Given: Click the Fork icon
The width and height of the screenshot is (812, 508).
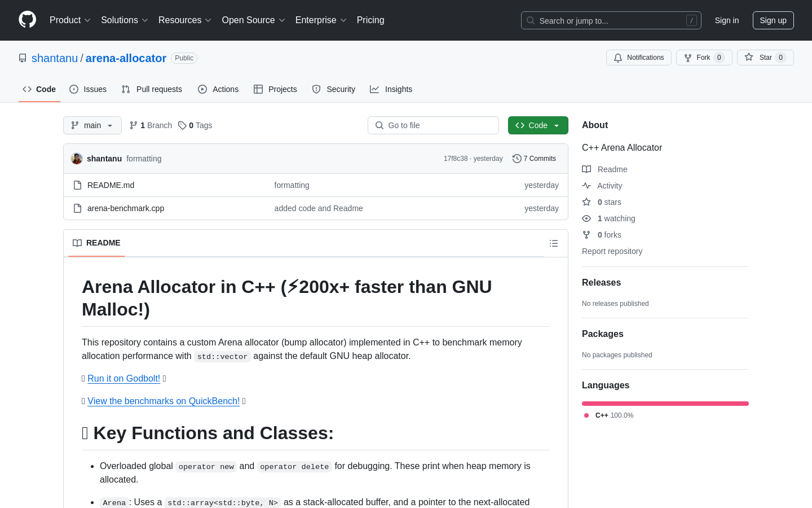Looking at the screenshot, I should [x=688, y=58].
